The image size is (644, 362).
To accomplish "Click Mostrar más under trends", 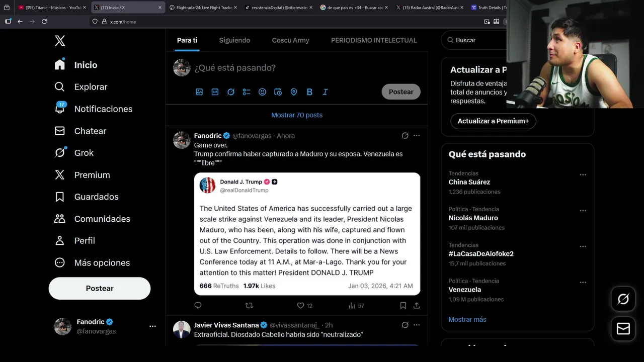I will pyautogui.click(x=467, y=319).
